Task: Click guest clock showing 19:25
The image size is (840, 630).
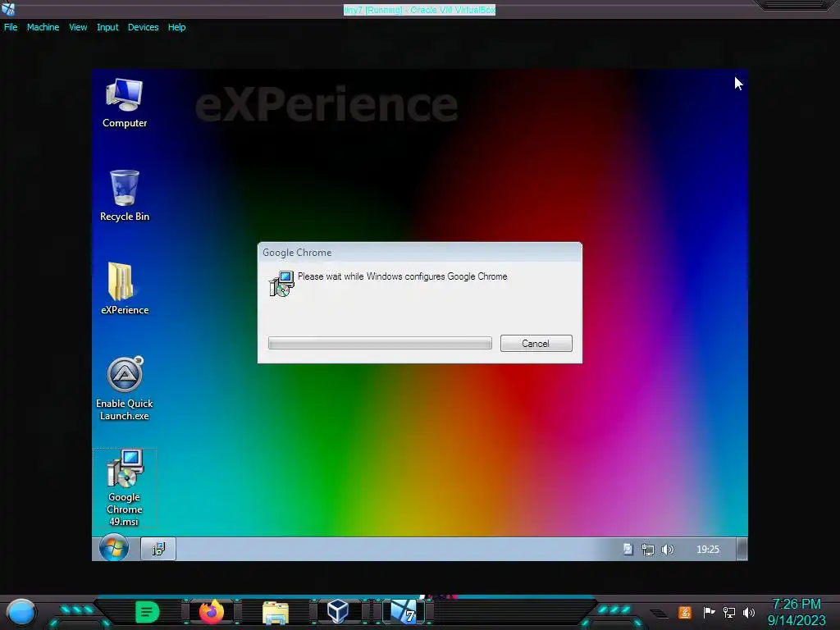Action: (708, 549)
